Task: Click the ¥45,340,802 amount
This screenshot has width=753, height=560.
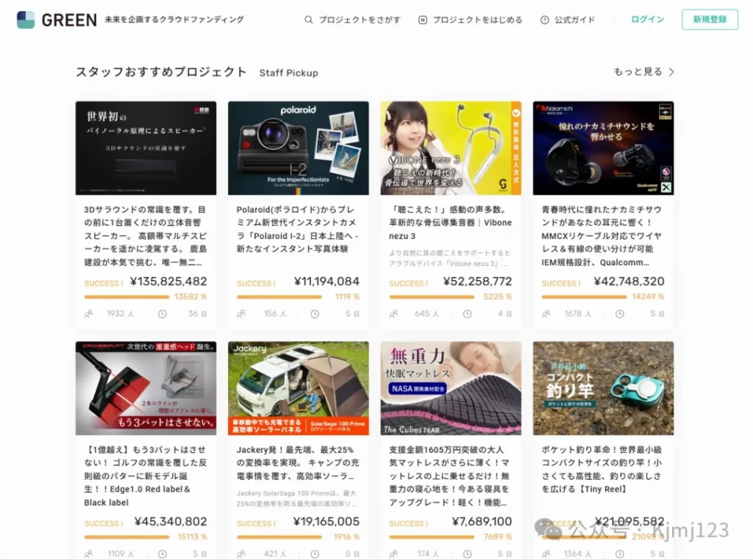Action: coord(171,522)
